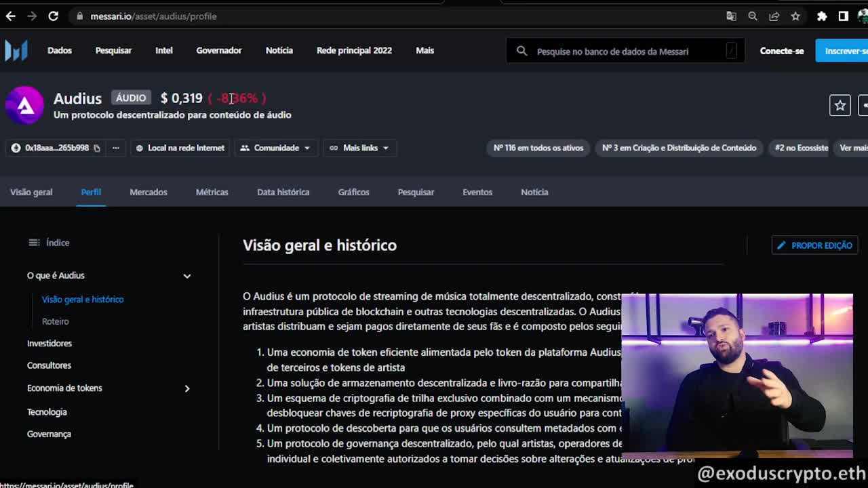Go back with the browser back arrow
This screenshot has width=868, height=488.
(10, 16)
